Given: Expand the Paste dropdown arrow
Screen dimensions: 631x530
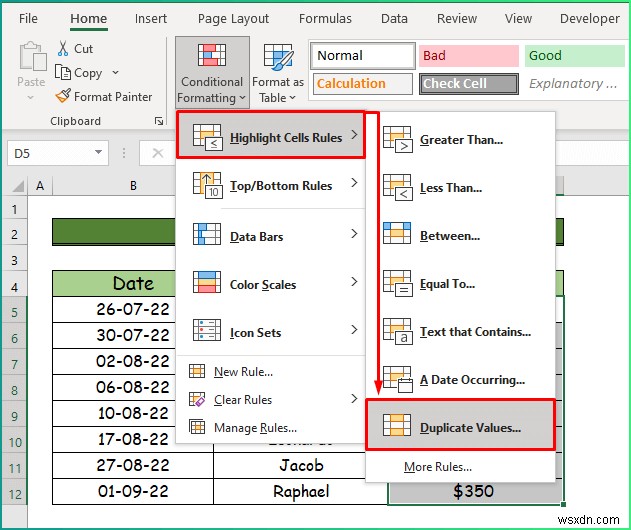Looking at the screenshot, I should pyautogui.click(x=31, y=98).
